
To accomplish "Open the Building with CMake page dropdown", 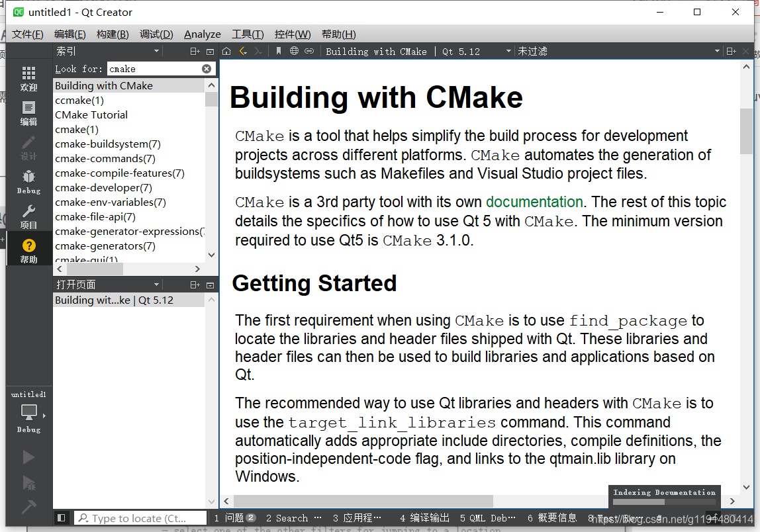I will coord(419,52).
